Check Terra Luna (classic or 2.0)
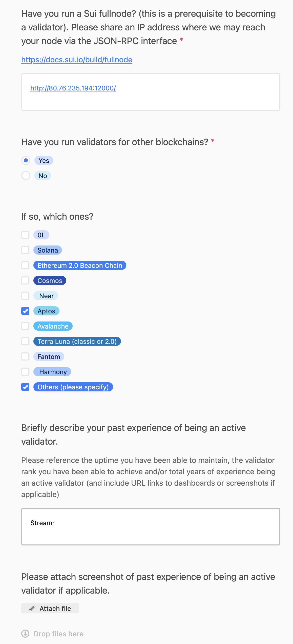This screenshot has width=293, height=644. pyautogui.click(x=25, y=341)
